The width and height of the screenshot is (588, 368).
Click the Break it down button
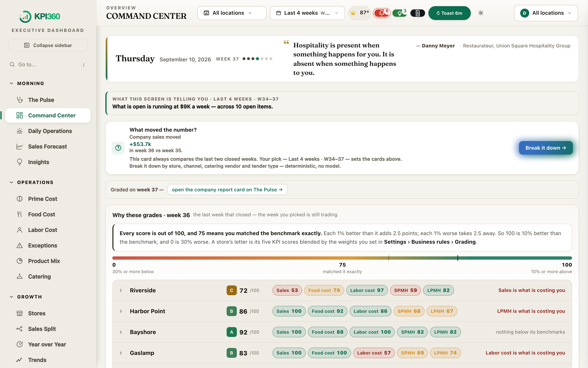[x=546, y=148]
